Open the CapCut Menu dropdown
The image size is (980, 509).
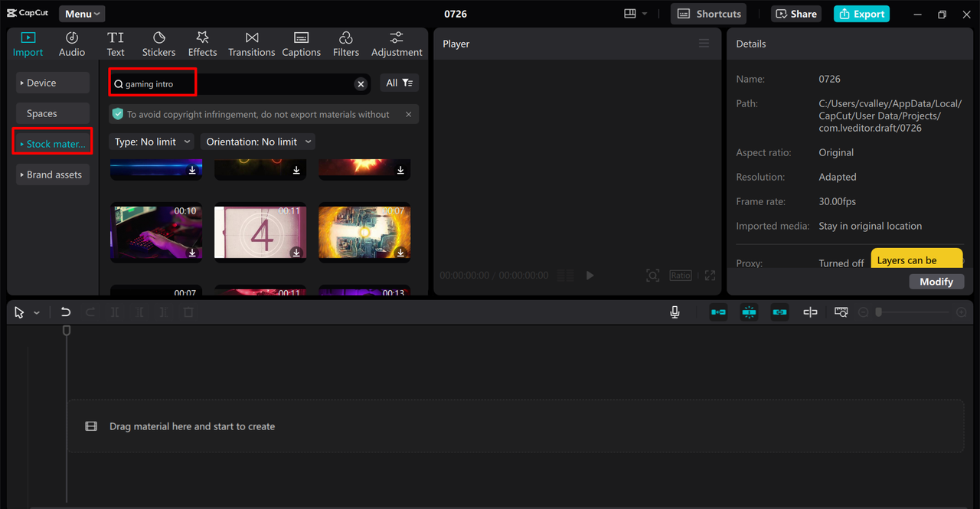[82, 14]
